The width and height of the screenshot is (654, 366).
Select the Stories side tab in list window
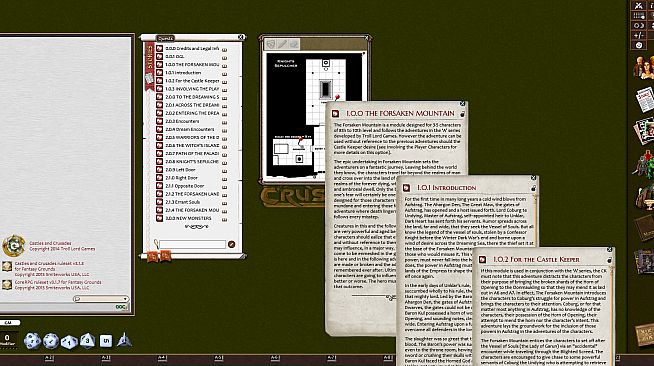point(149,66)
